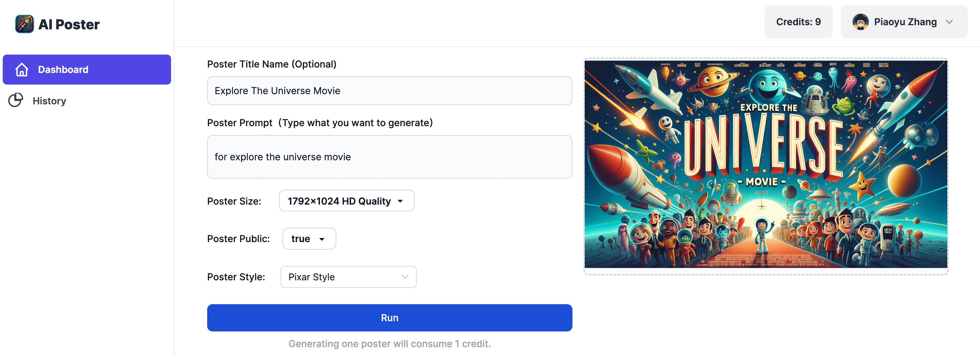Open the Poster Public dropdown
Image resolution: width=980 pixels, height=356 pixels.
(x=309, y=239)
